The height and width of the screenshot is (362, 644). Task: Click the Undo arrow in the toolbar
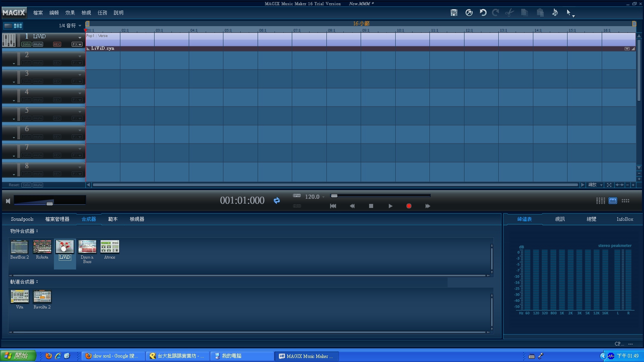coord(483,13)
